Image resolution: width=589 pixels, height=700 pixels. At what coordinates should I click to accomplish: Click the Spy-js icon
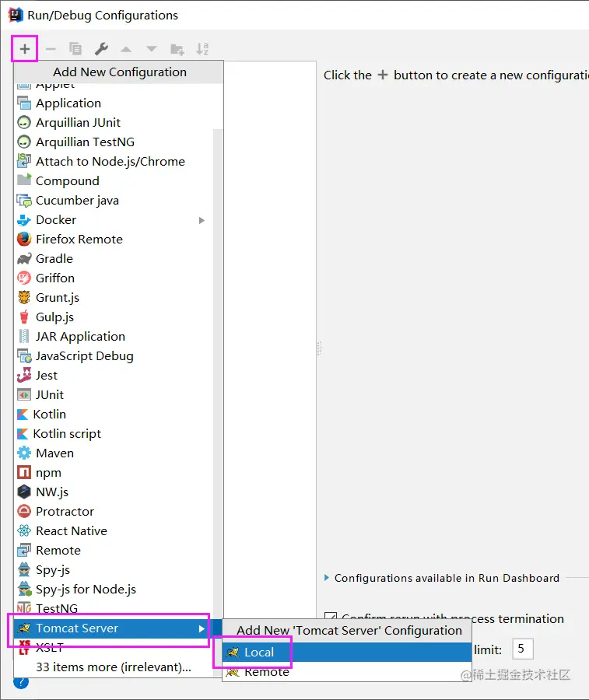click(24, 569)
